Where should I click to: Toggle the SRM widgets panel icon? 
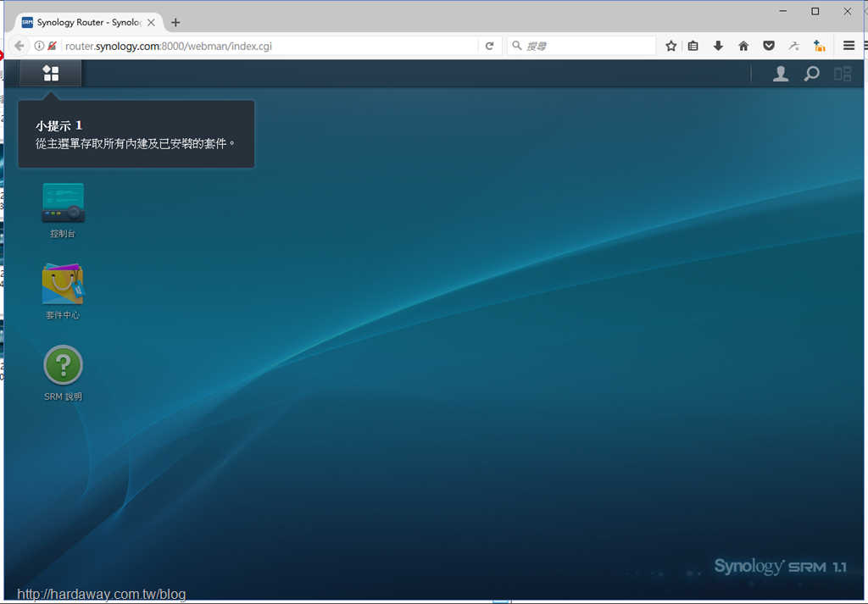(843, 74)
